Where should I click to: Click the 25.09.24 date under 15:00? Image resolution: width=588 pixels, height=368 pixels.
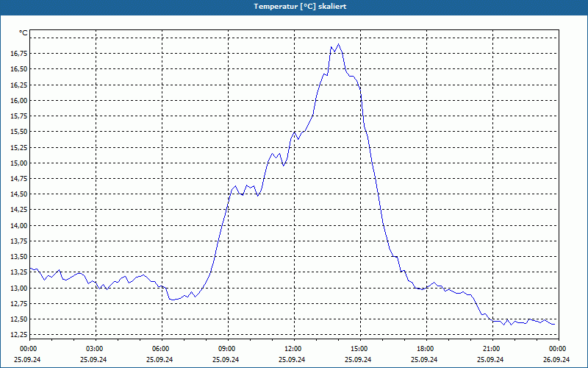point(358,359)
